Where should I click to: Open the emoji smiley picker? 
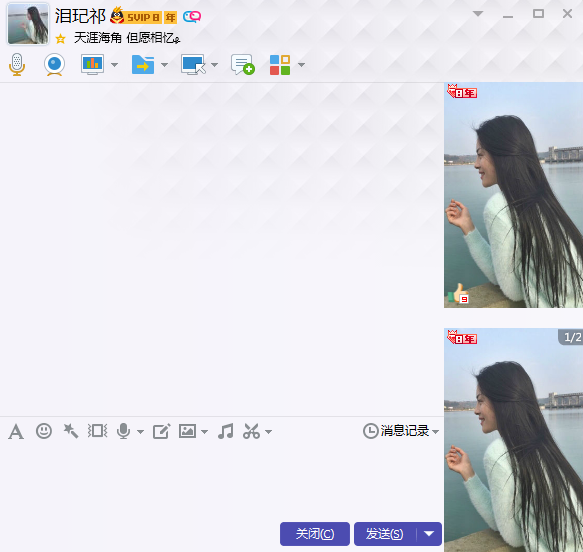click(x=44, y=431)
